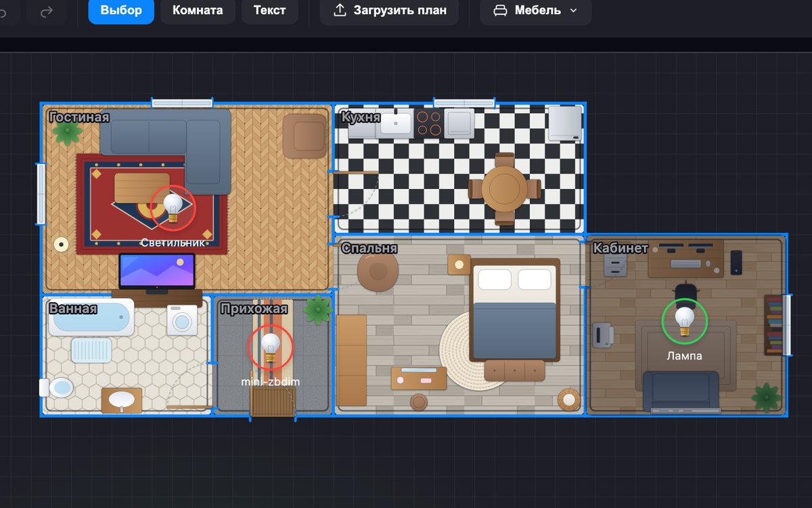Select the dishwasher next to the stove

pos(459,123)
